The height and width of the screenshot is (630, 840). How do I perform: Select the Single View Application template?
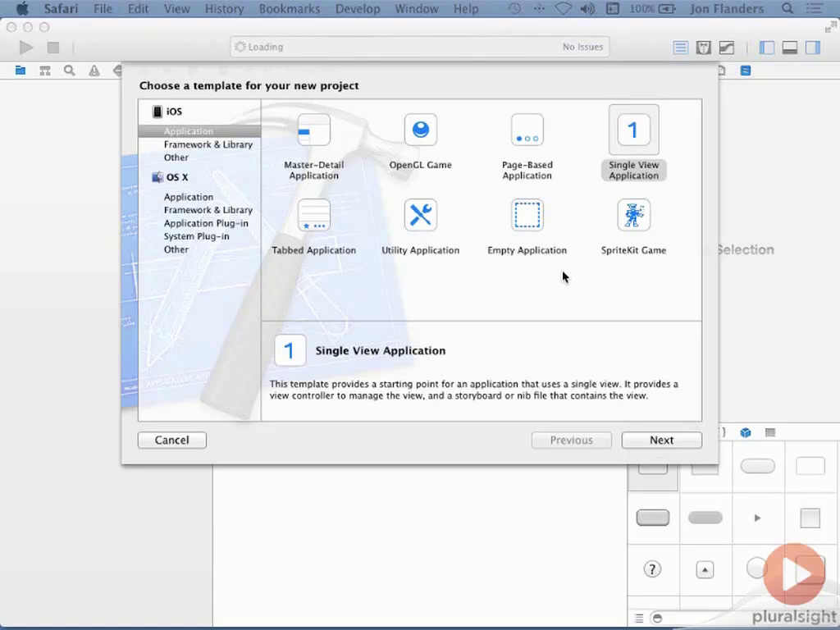pos(634,143)
